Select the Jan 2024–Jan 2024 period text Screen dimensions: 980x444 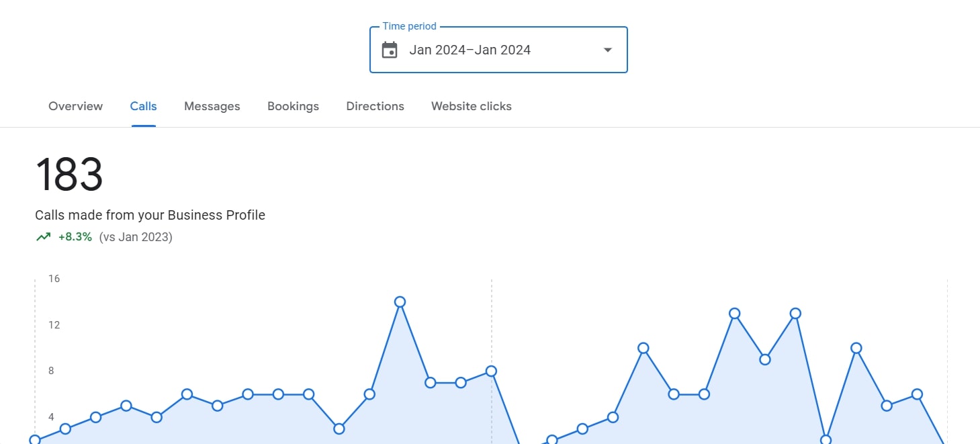[x=470, y=50]
